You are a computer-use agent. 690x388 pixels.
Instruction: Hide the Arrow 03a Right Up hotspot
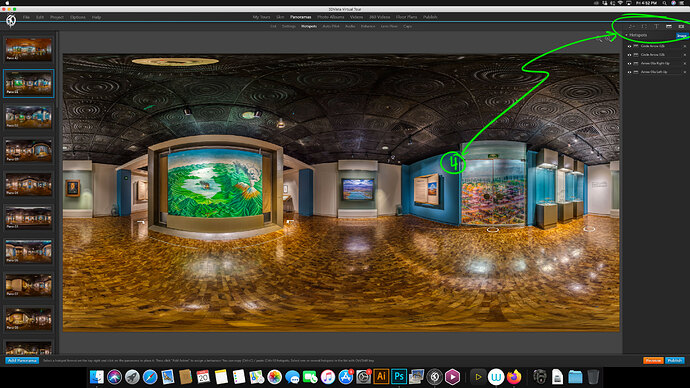629,63
